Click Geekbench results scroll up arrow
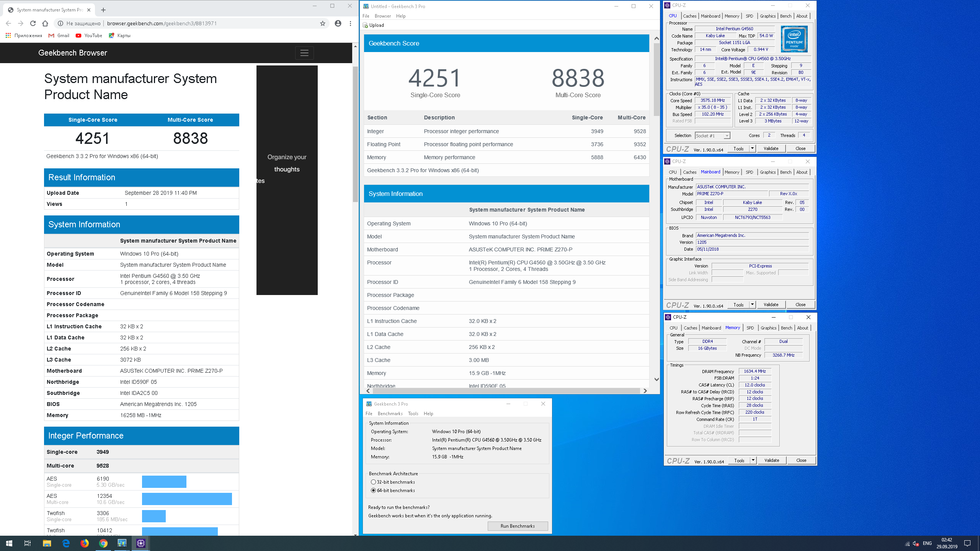The height and width of the screenshot is (551, 980). 657,39
